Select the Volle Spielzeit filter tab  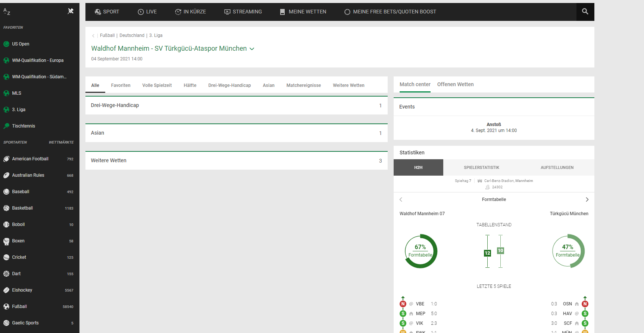[x=157, y=85]
